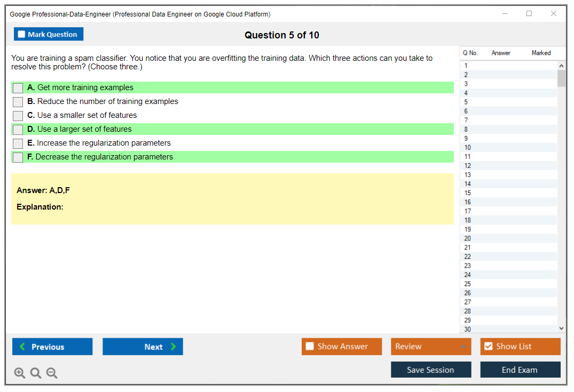Click the End Exam button
The width and height of the screenshot is (574, 392).
point(520,370)
